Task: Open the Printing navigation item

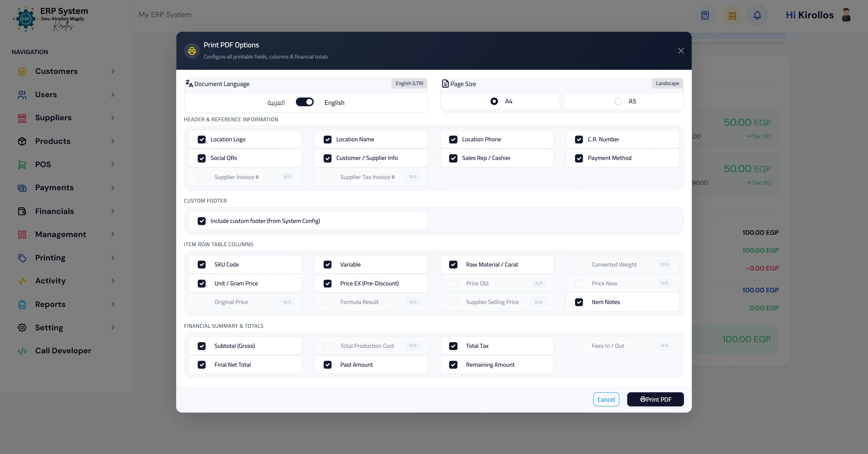Action: pos(66,258)
